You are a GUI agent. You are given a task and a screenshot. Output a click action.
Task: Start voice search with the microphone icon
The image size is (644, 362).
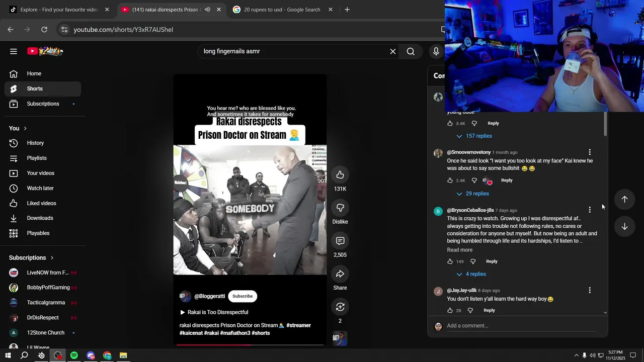click(x=436, y=51)
